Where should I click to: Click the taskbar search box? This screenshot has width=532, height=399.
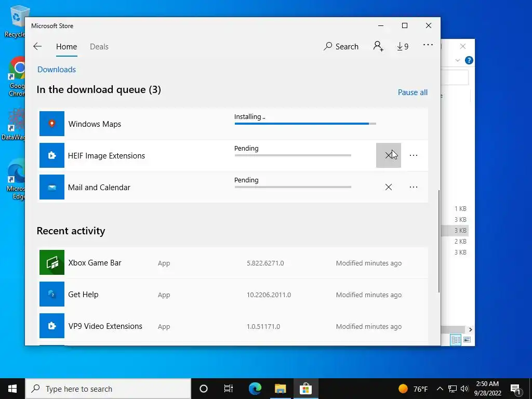[x=108, y=389]
